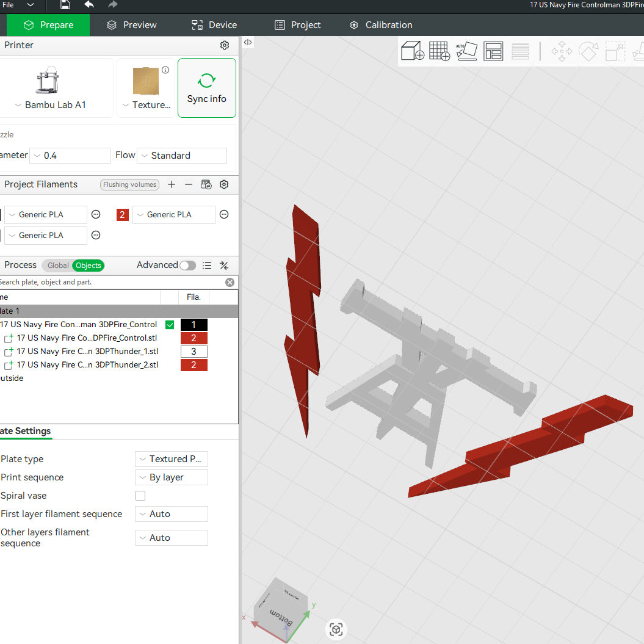The width and height of the screenshot is (644, 644).
Task: Open the Plate type dropdown
Action: (172, 459)
